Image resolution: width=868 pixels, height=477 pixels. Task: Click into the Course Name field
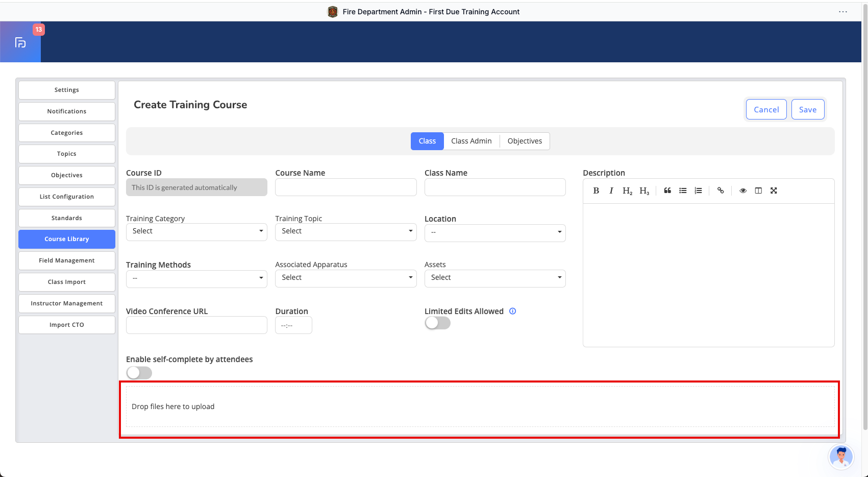coord(345,187)
